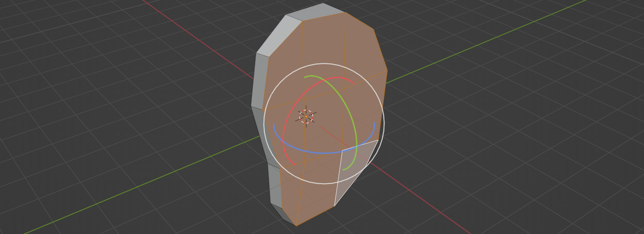Viewport: 644px width, 234px height.
Task: Click the topmost vertex of the mesh
Action: [323, 3]
